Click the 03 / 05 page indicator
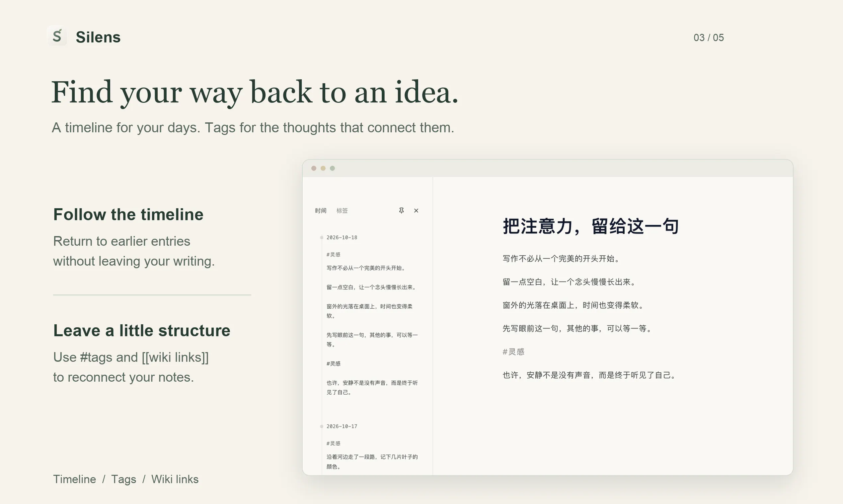The image size is (843, 504). [x=709, y=37]
